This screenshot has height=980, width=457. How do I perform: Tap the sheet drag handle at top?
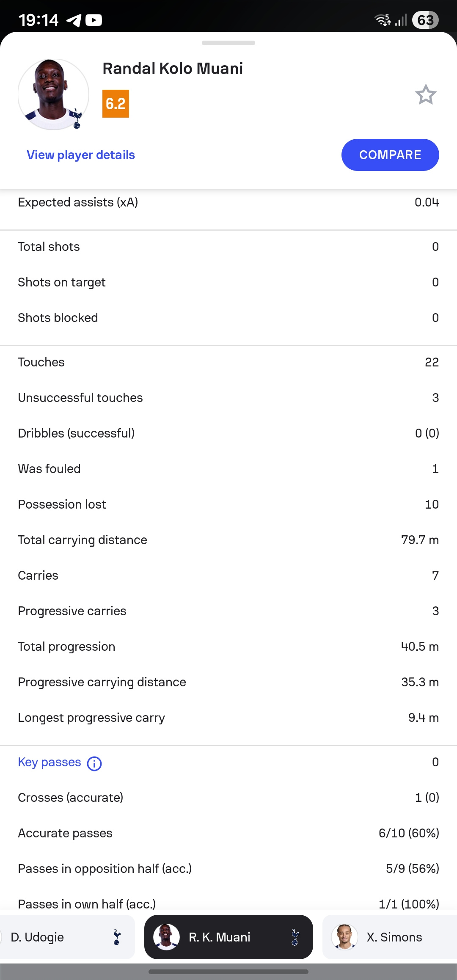click(228, 43)
